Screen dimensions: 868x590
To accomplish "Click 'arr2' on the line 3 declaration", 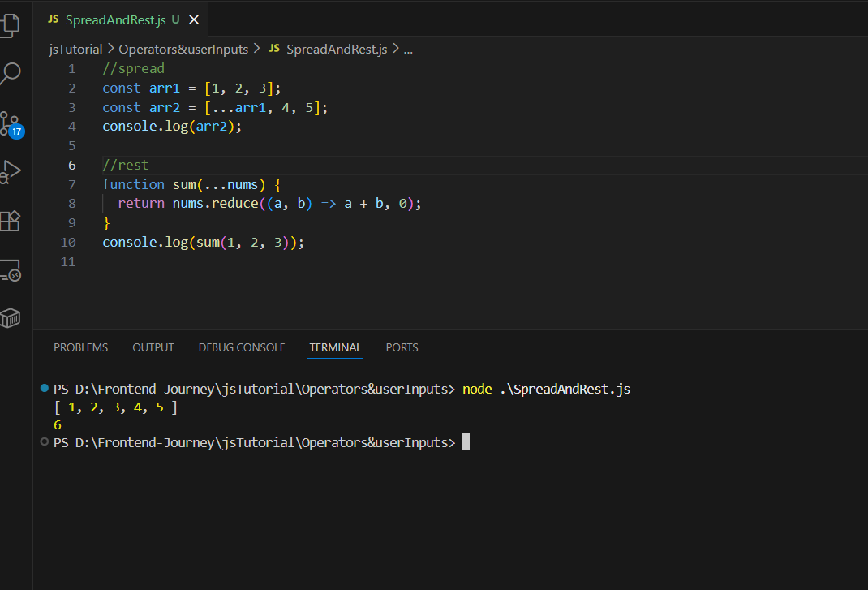I will pyautogui.click(x=165, y=107).
